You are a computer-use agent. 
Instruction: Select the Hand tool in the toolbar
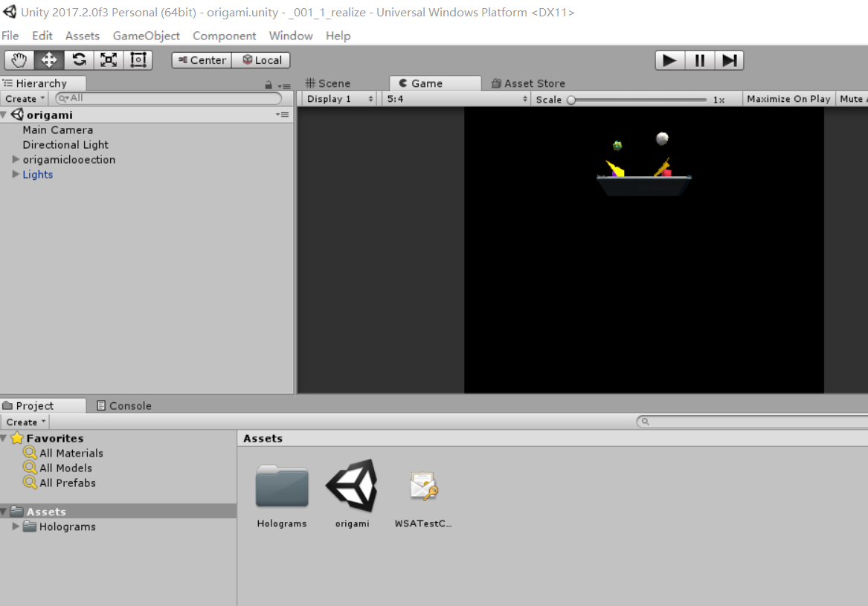18,59
